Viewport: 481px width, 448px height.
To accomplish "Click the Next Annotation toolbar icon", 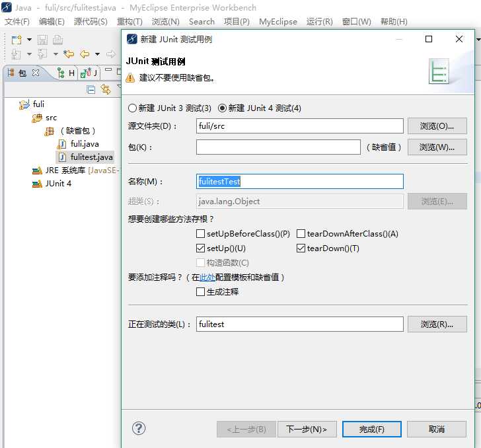I will (16, 54).
